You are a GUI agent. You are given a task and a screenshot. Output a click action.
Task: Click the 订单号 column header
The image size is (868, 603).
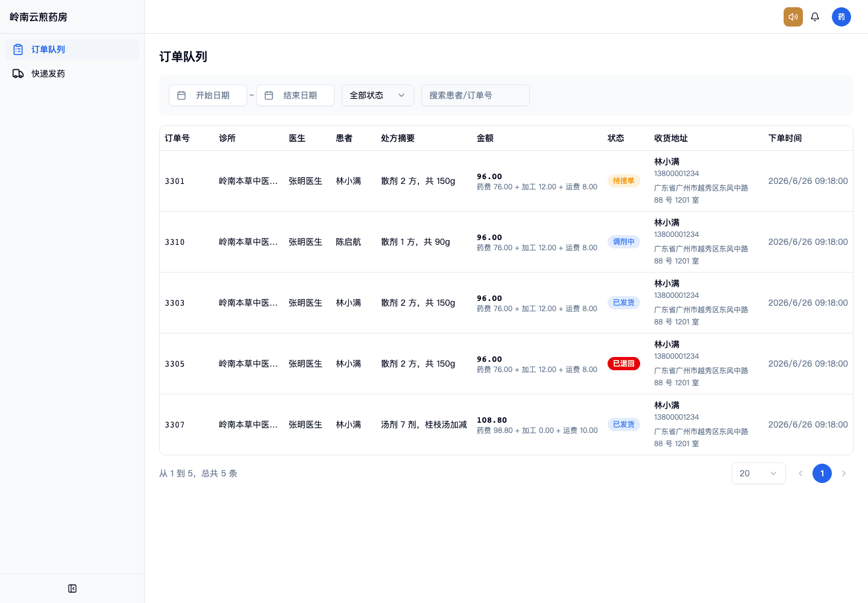177,138
